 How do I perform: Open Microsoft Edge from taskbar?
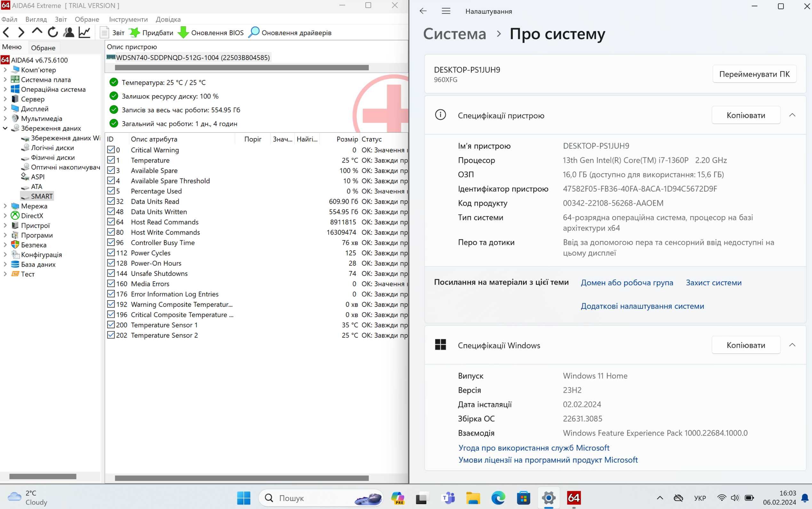click(x=498, y=498)
